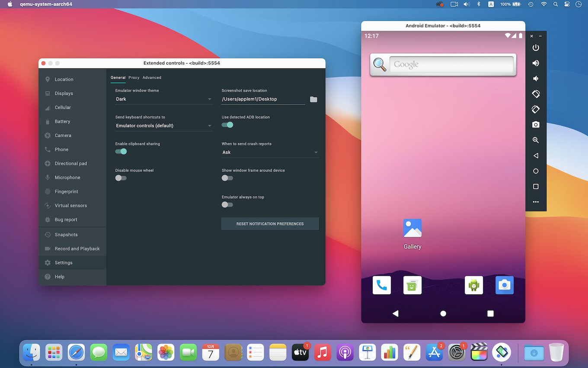This screenshot has height=368, width=588.
Task: Open Virtual sensors in the sidebar
Action: click(70, 206)
